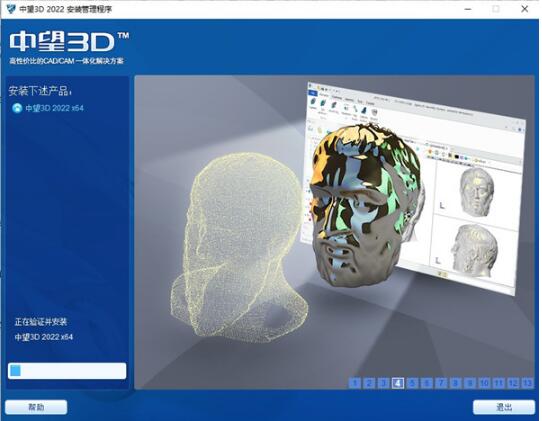Screen dimensions: 542x421
Task: Show slide 3 of the slideshow
Action: click(x=384, y=383)
